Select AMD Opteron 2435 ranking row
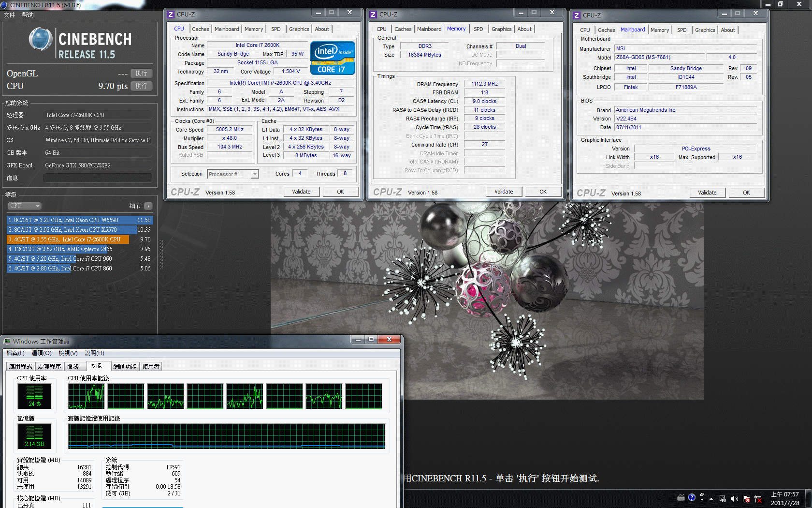 click(80, 249)
